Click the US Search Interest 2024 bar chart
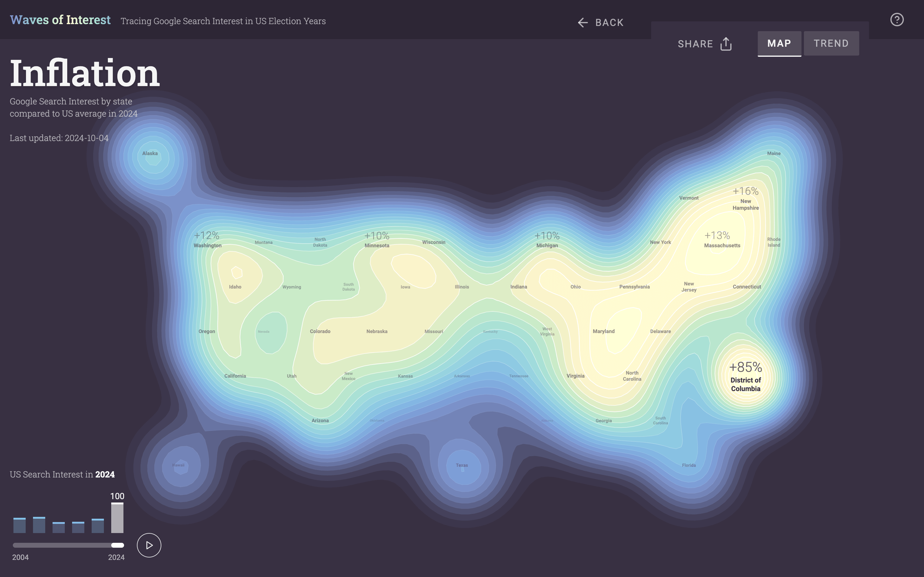Viewport: 924px width, 577px height. point(116,518)
